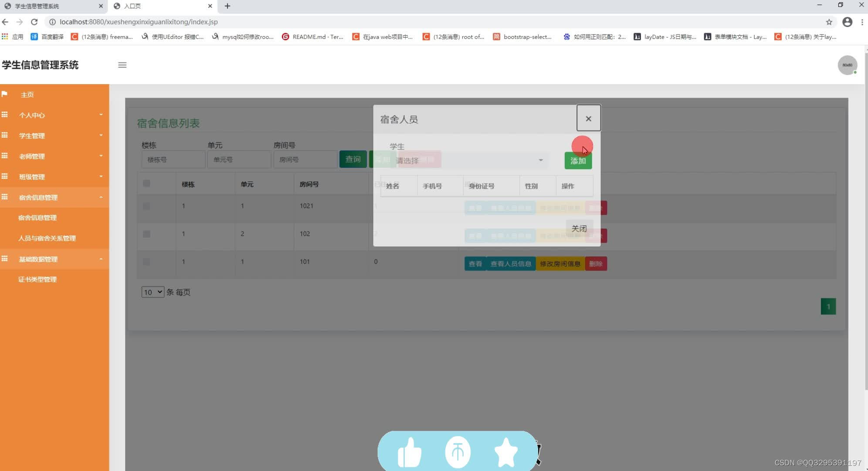Click grid icon beside 基础数据管理
The height and width of the screenshot is (471, 868).
coord(5,259)
